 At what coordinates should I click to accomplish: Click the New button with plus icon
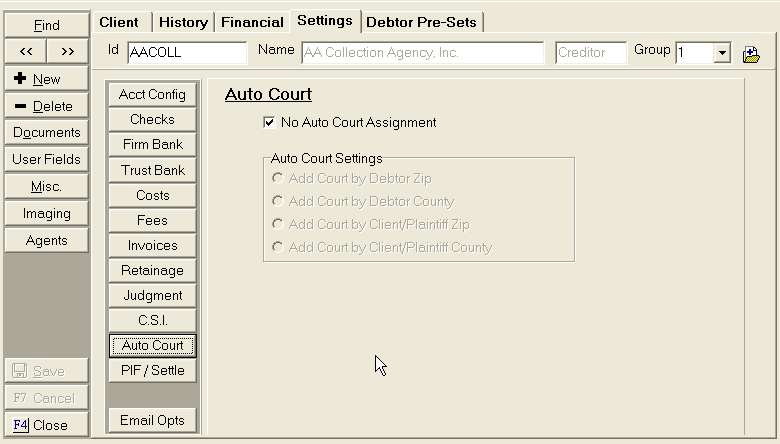tap(46, 79)
